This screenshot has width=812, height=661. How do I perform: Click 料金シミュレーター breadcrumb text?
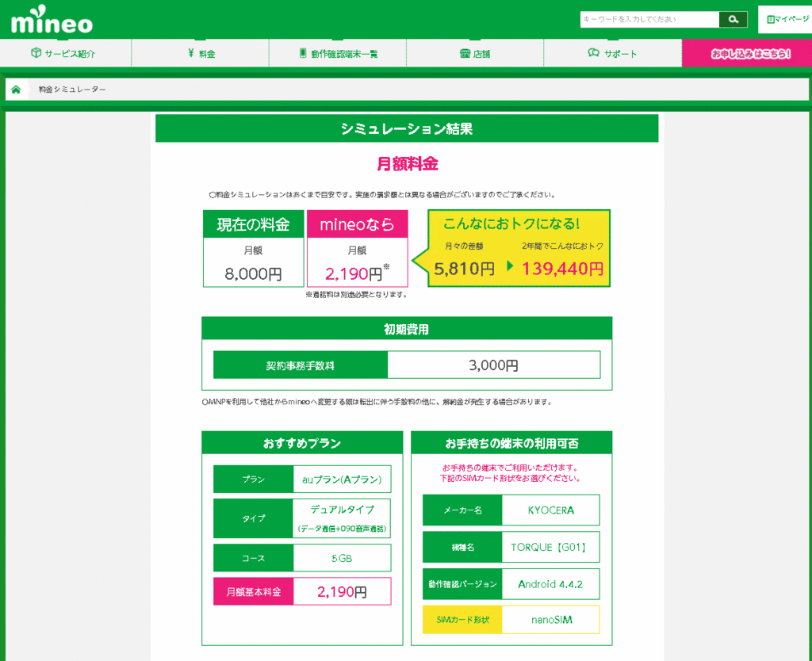tap(72, 90)
